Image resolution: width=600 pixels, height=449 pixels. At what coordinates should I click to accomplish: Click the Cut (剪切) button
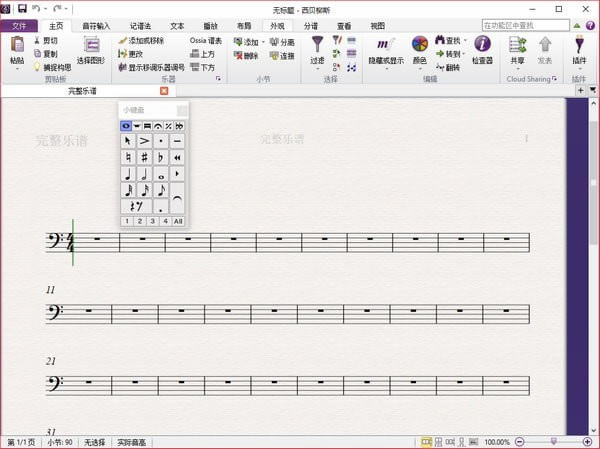coord(44,41)
